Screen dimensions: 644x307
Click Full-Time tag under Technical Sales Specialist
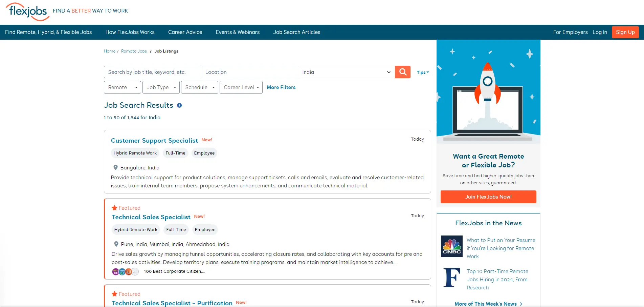[x=176, y=230]
